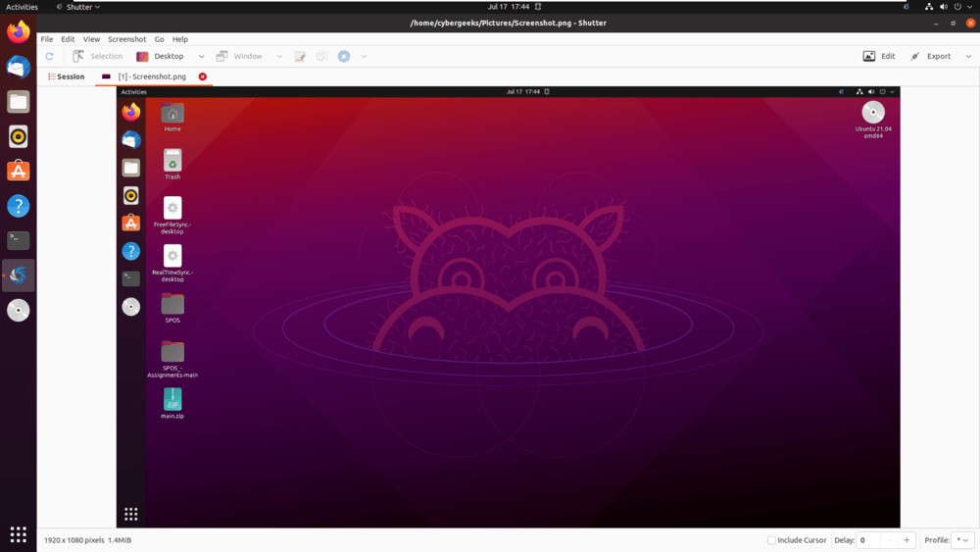Click the disc icon in the dock
The image size is (980, 552).
(18, 310)
